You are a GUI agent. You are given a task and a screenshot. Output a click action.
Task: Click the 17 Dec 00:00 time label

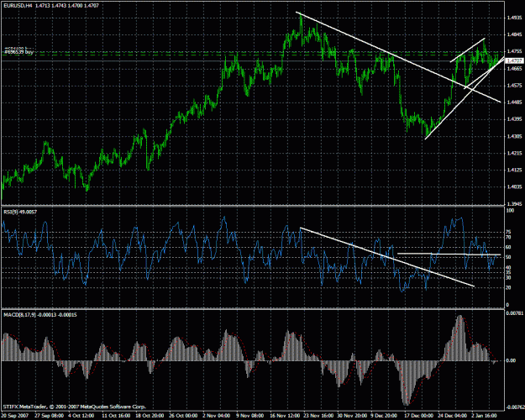click(x=419, y=415)
